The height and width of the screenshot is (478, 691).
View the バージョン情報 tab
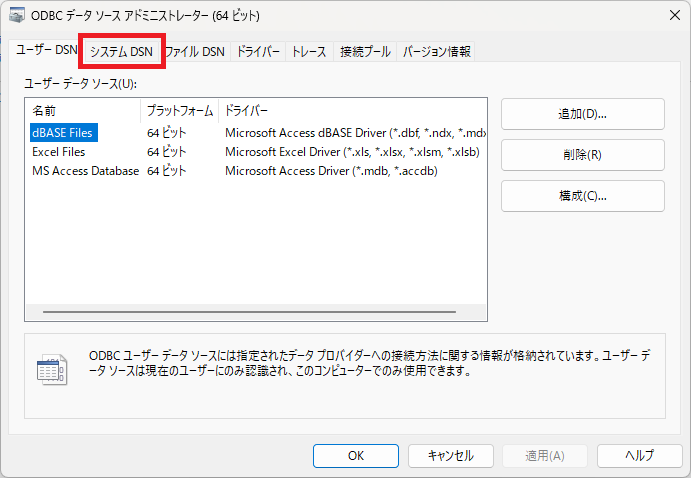tap(436, 52)
